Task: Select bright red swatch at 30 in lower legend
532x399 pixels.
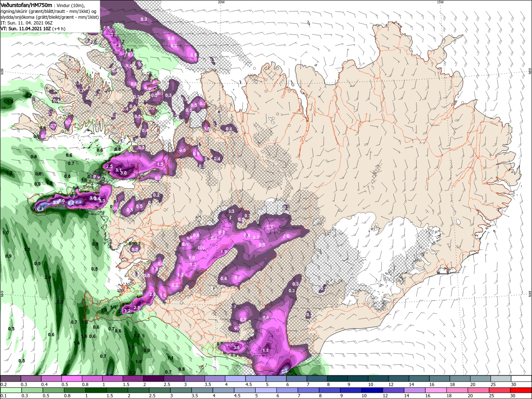Action: tap(521, 390)
